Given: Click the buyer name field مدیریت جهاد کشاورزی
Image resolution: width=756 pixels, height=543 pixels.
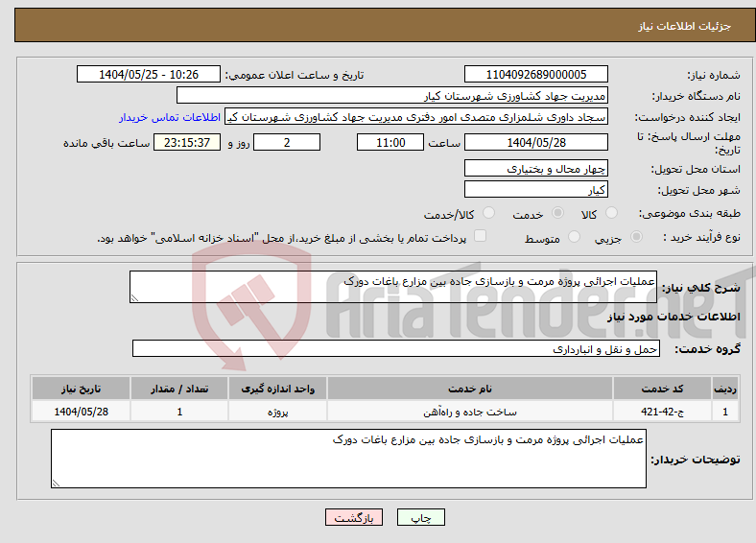Looking at the screenshot, I should pos(392,96).
